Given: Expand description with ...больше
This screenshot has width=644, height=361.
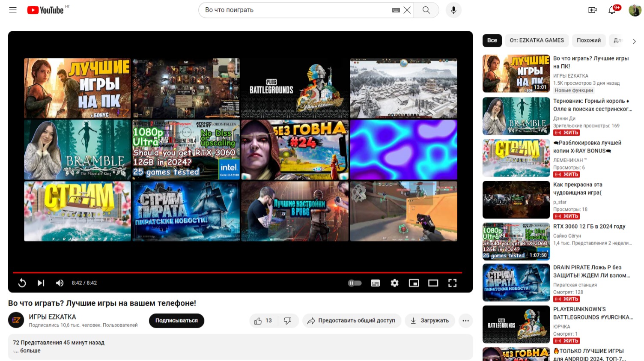Looking at the screenshot, I should pyautogui.click(x=27, y=350).
